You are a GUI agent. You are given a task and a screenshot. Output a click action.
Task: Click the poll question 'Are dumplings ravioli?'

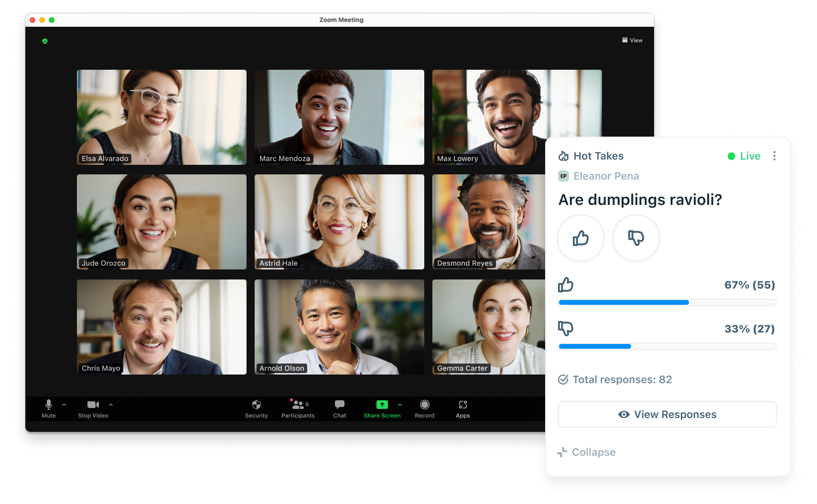[640, 200]
